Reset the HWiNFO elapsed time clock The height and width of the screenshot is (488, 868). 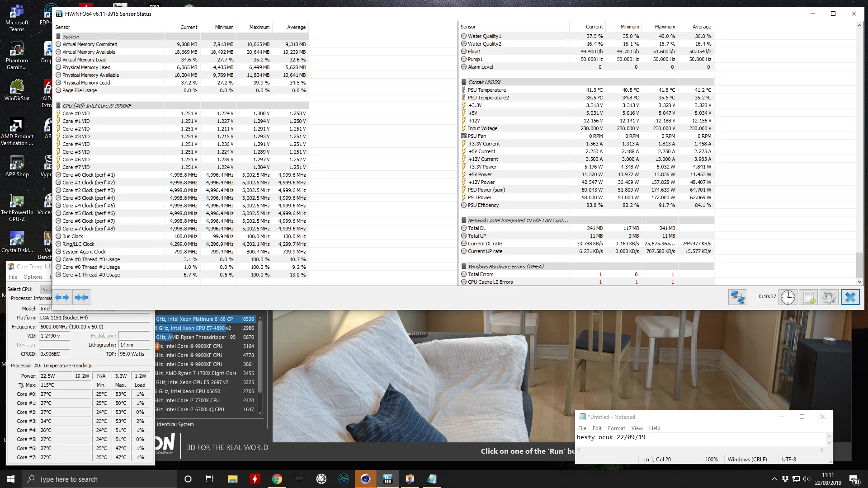[788, 297]
